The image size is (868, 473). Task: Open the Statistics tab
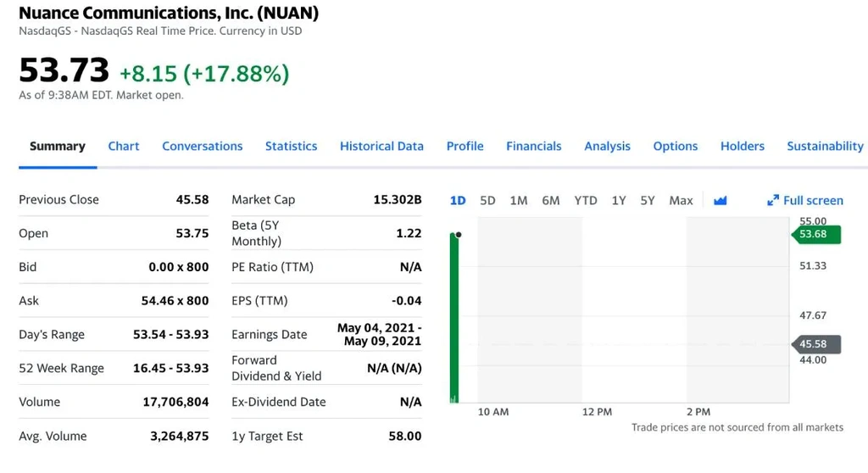tap(291, 146)
